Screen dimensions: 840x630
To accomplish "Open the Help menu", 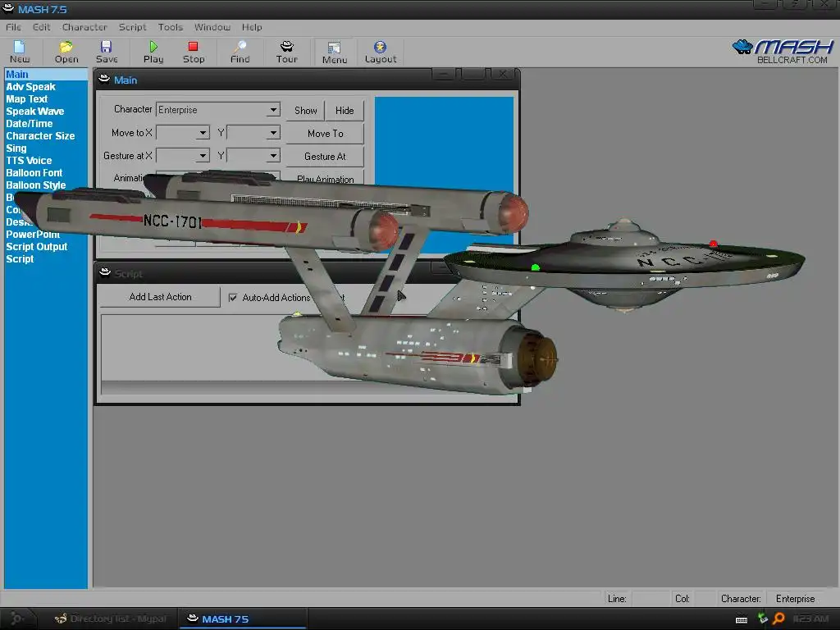I will tap(252, 27).
